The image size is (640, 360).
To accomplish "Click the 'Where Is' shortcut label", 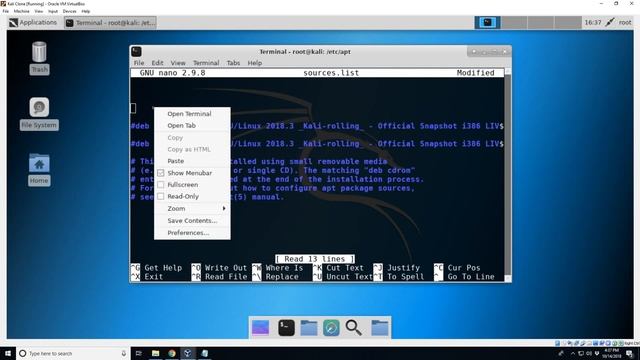I will tap(284, 268).
